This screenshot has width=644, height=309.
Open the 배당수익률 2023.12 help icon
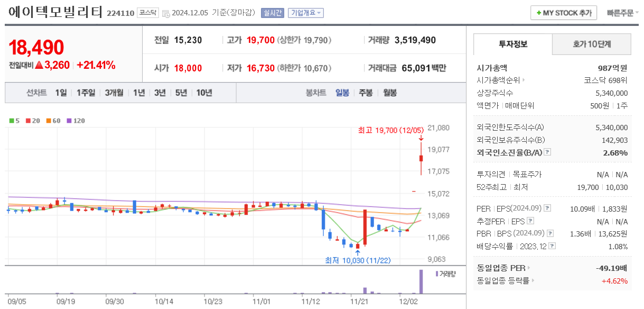tap(552, 247)
